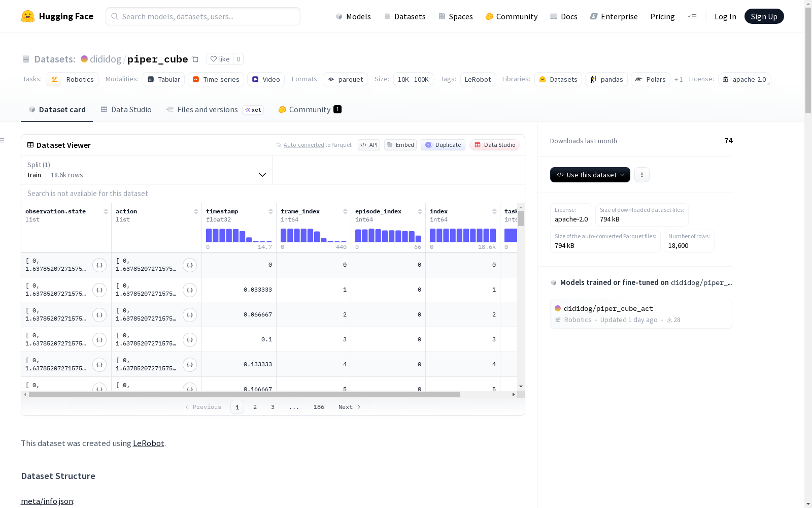Image resolution: width=812 pixels, height=508 pixels.
Task: Click the heart like button
Action: click(x=220, y=59)
